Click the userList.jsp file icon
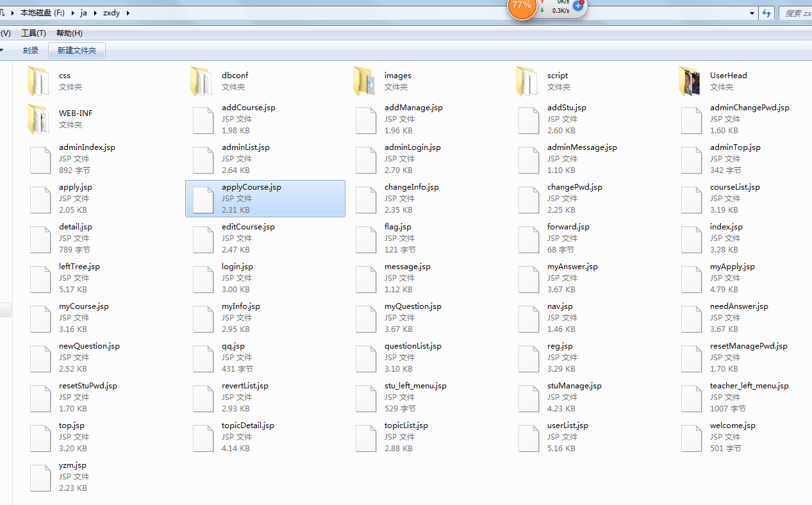The height and width of the screenshot is (505, 812). click(529, 438)
